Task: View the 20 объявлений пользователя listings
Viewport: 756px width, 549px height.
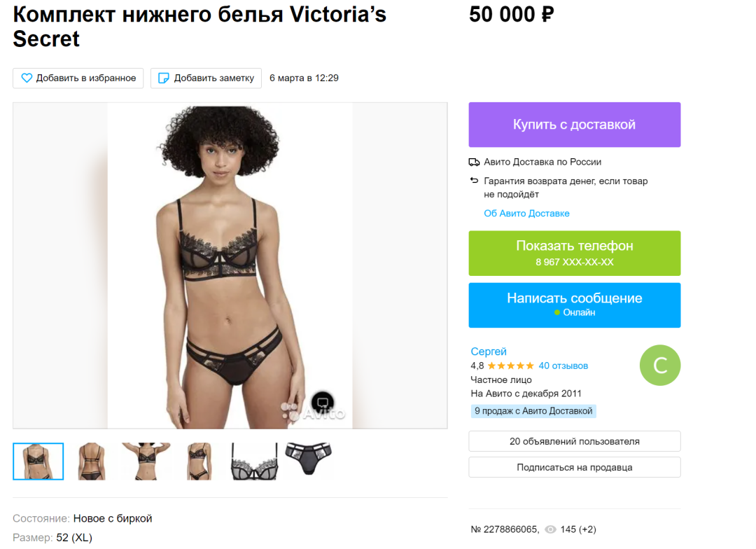Action: (x=574, y=441)
